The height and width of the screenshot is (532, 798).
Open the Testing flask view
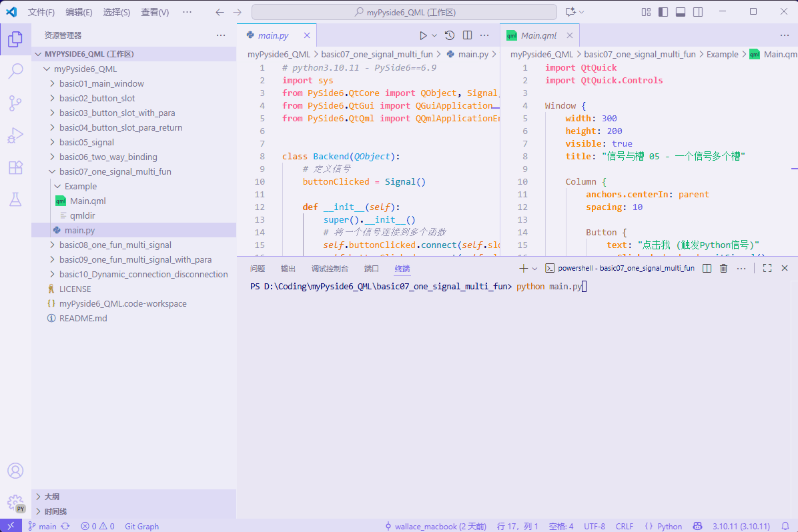click(15, 199)
